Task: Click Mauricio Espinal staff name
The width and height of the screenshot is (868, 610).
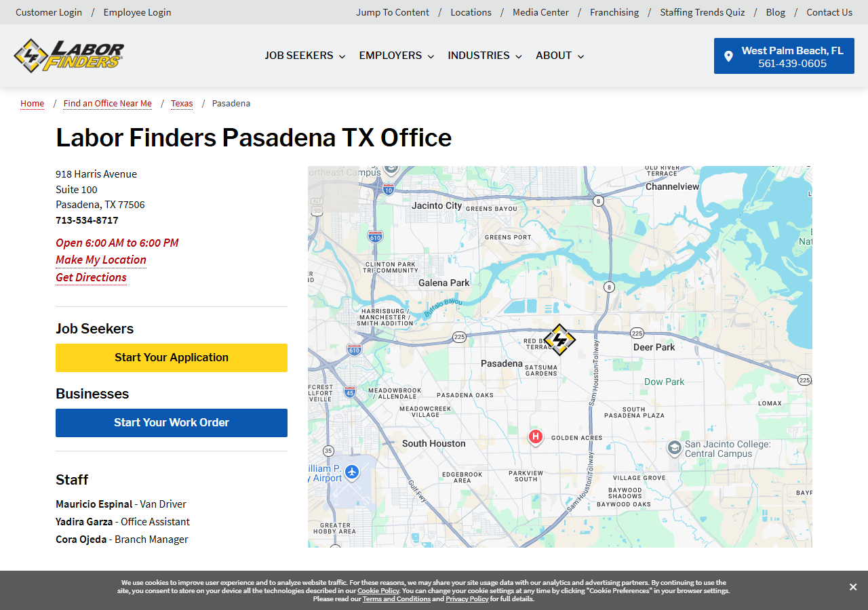Action: (94, 504)
